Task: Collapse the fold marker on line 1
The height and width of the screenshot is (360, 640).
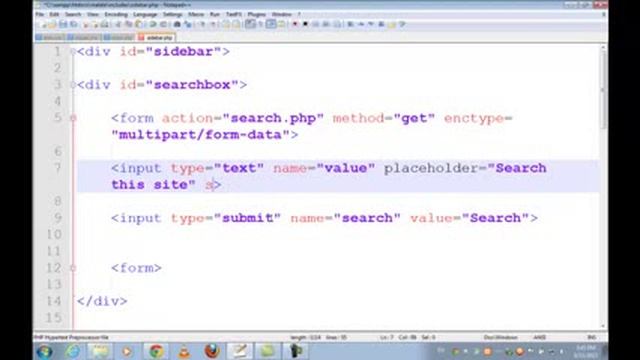Action: click(73, 52)
